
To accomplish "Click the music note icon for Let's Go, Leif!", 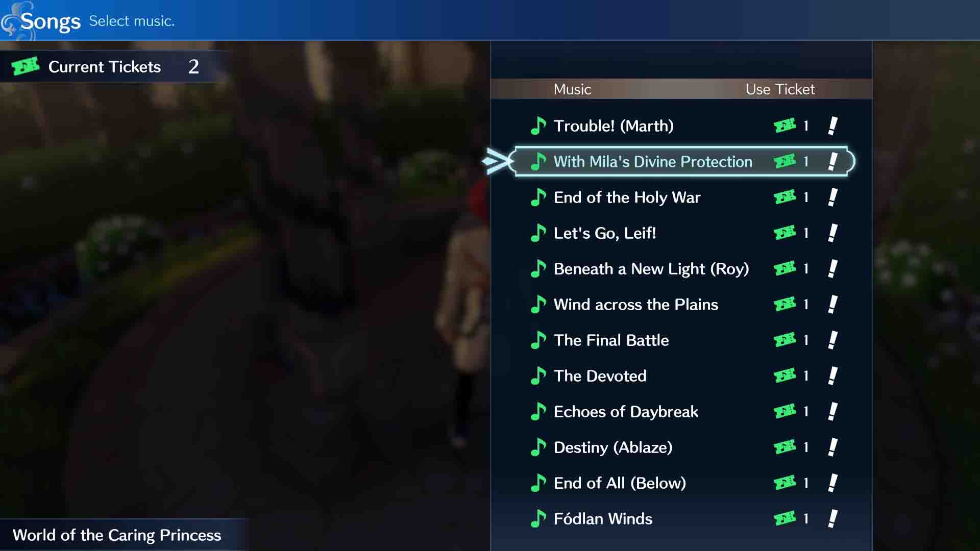I will pos(538,233).
